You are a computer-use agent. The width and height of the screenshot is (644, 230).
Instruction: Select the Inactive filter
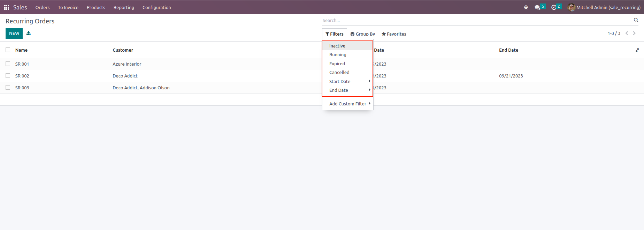347,46
